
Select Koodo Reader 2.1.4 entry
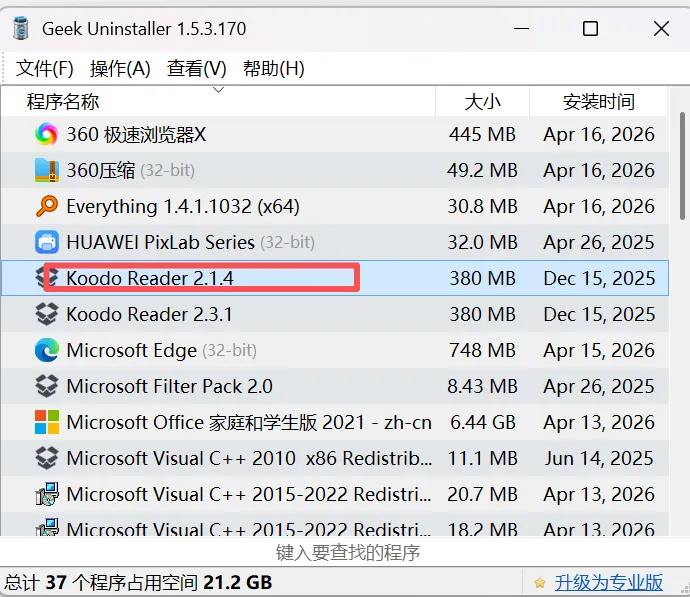[x=335, y=278]
